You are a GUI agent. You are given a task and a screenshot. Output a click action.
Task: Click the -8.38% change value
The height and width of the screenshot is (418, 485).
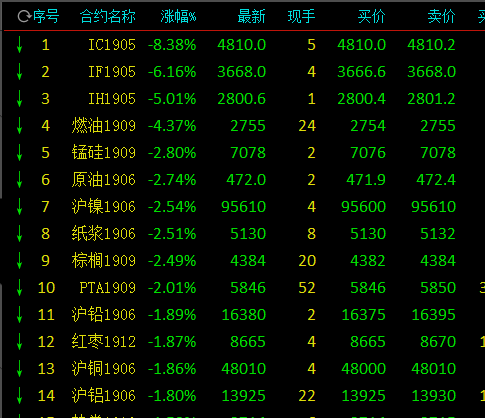tap(172, 45)
